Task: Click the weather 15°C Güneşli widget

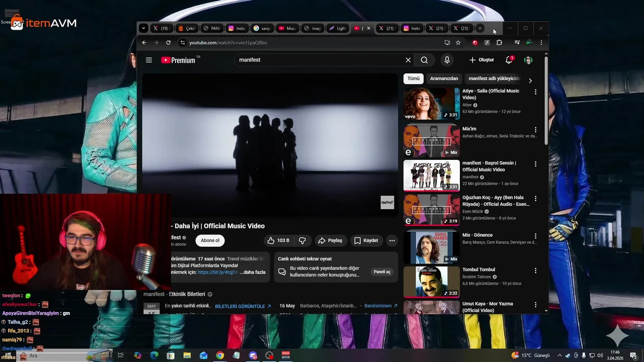Action: pos(531,355)
